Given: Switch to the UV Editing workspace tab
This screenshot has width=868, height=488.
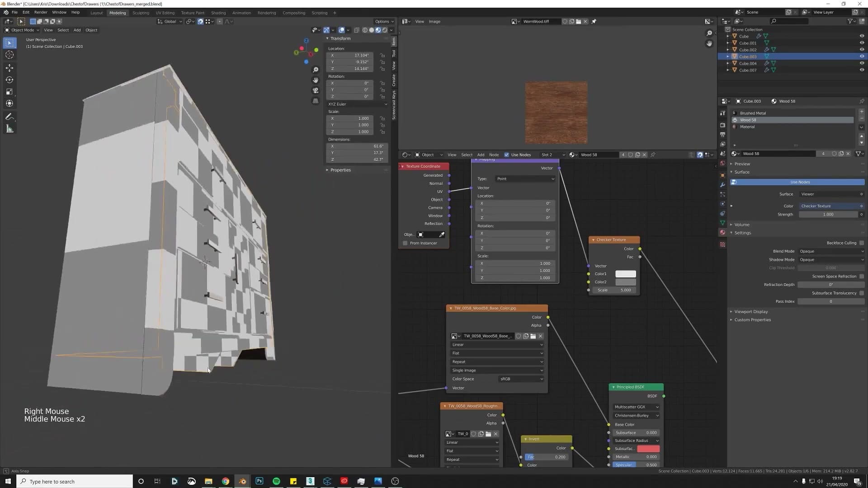Looking at the screenshot, I should click(x=165, y=13).
